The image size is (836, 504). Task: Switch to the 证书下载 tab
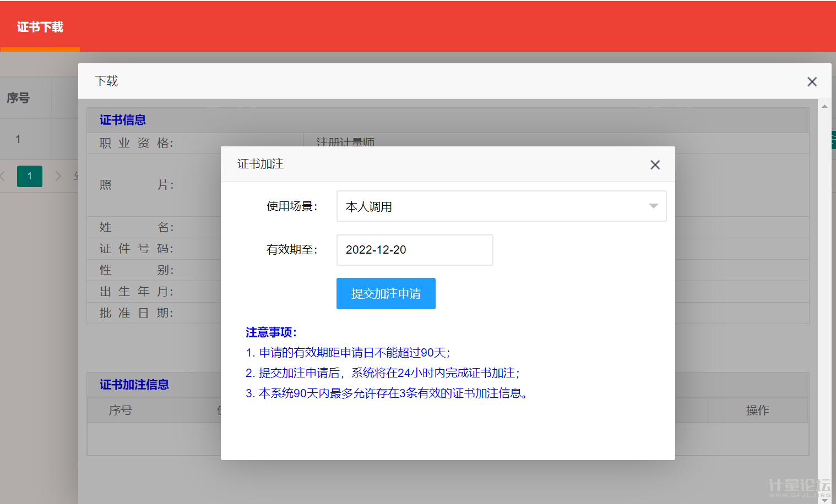pyautogui.click(x=40, y=27)
